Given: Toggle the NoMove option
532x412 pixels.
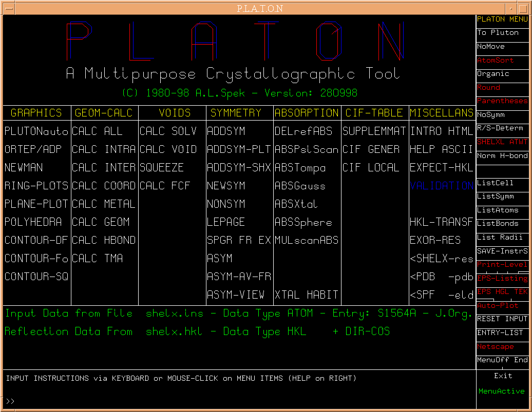Looking at the screenshot, I should [x=490, y=46].
